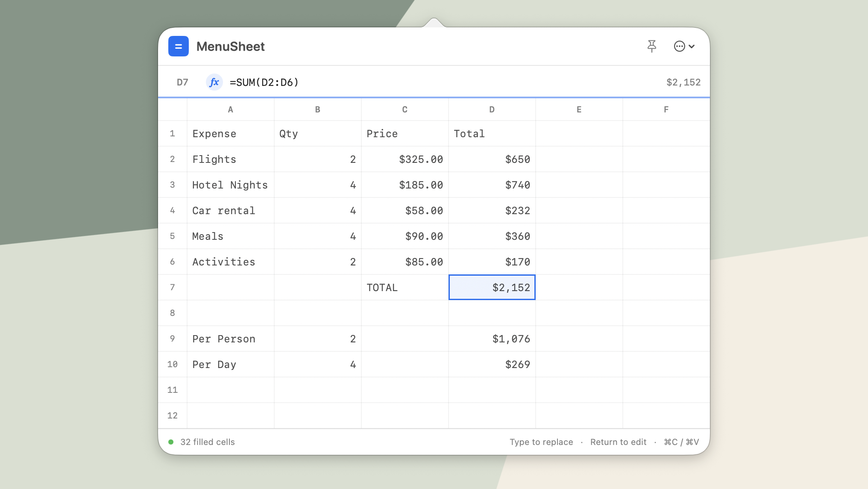Image resolution: width=868 pixels, height=489 pixels.
Task: Select the Activities cell
Action: point(231,262)
